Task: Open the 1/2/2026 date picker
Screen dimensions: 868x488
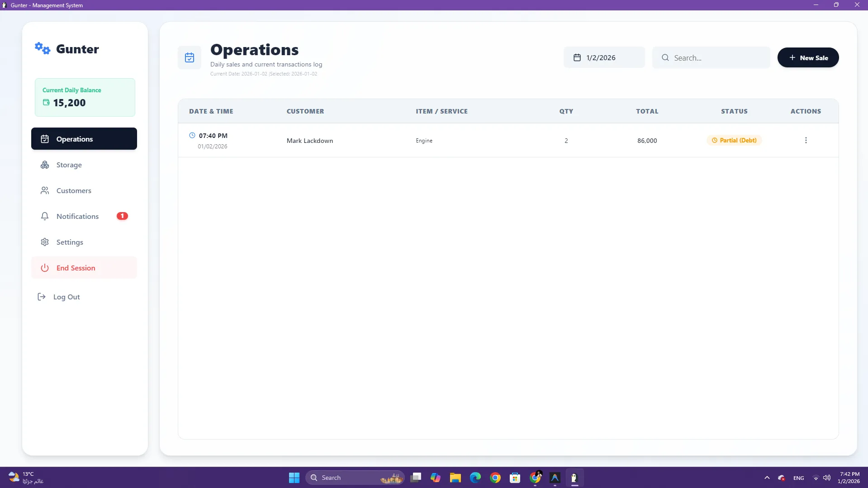Action: (604, 57)
